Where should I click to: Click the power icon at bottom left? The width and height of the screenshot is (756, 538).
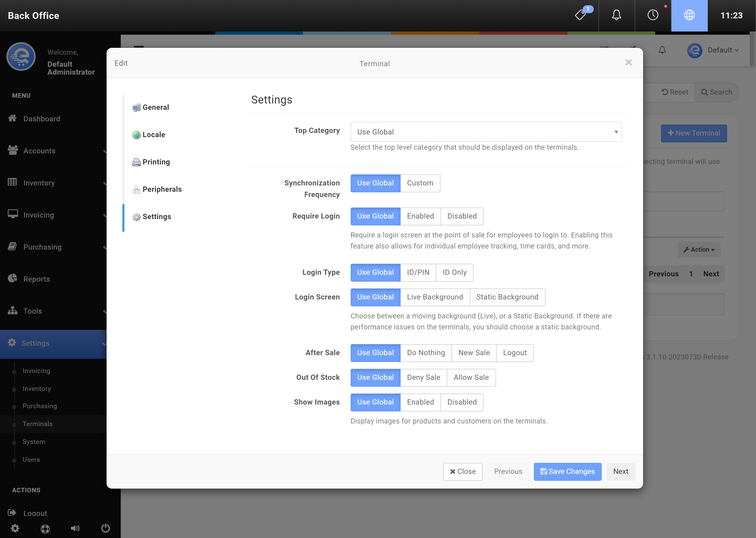point(105,528)
